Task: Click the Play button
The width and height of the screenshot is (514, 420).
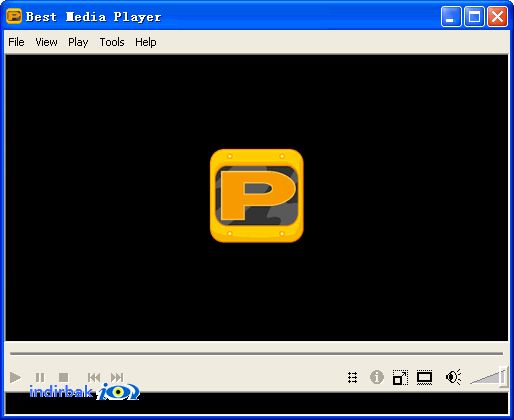Action: (15, 377)
